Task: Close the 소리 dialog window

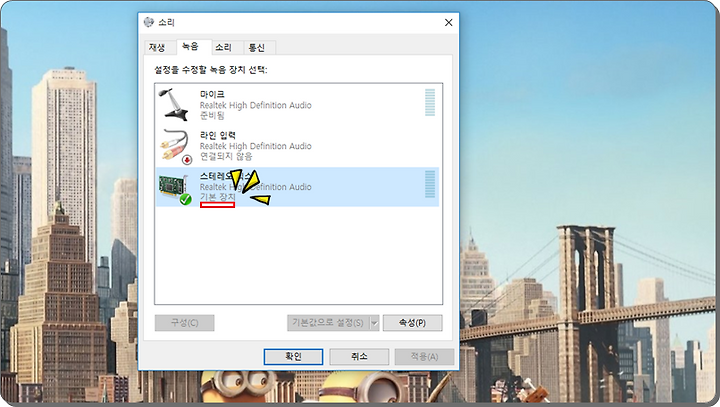Action: tap(449, 23)
